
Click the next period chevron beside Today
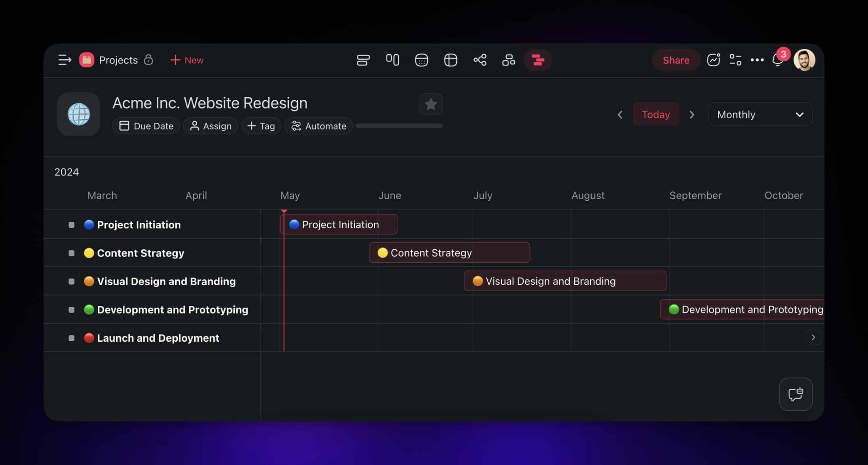point(692,115)
